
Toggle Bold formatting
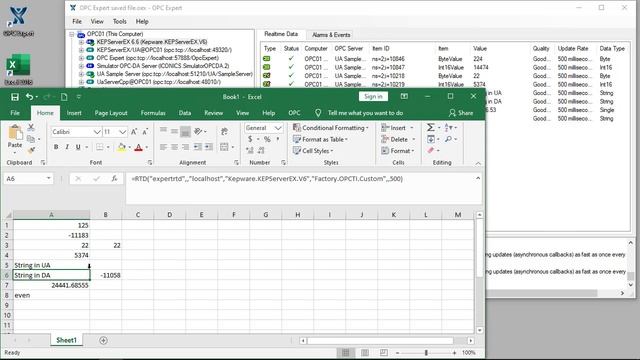[56, 147]
